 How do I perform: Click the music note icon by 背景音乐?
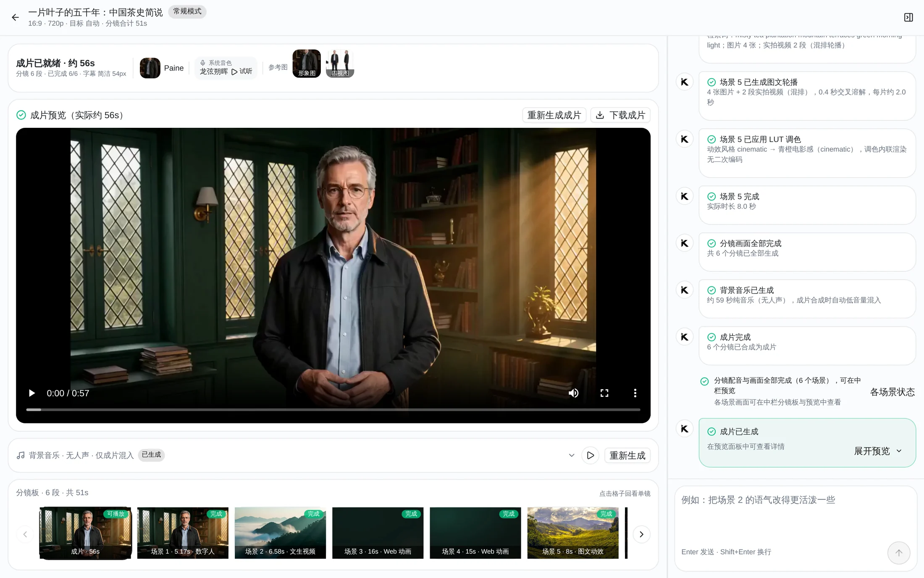pyautogui.click(x=21, y=455)
